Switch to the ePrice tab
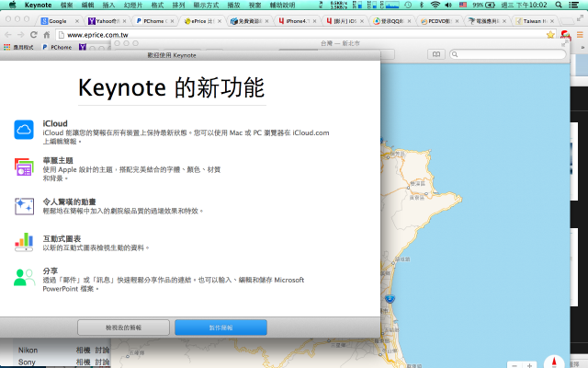The width and height of the screenshot is (588, 368). point(200,21)
